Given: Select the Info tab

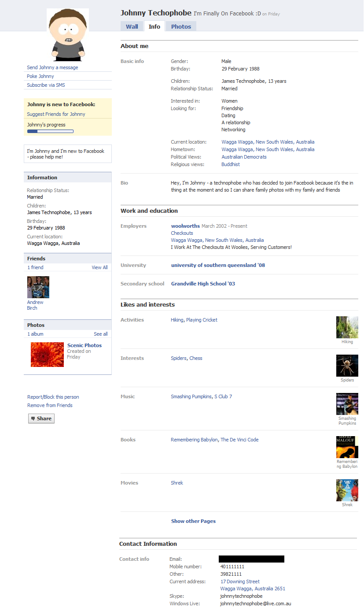Looking at the screenshot, I should (154, 26).
